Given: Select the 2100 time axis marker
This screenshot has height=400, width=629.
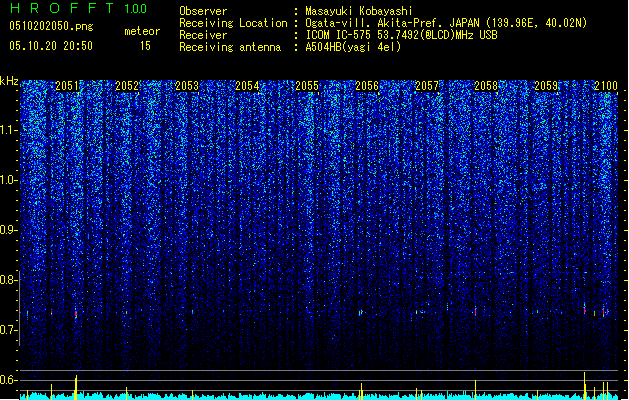Looking at the screenshot, I should (606, 85).
